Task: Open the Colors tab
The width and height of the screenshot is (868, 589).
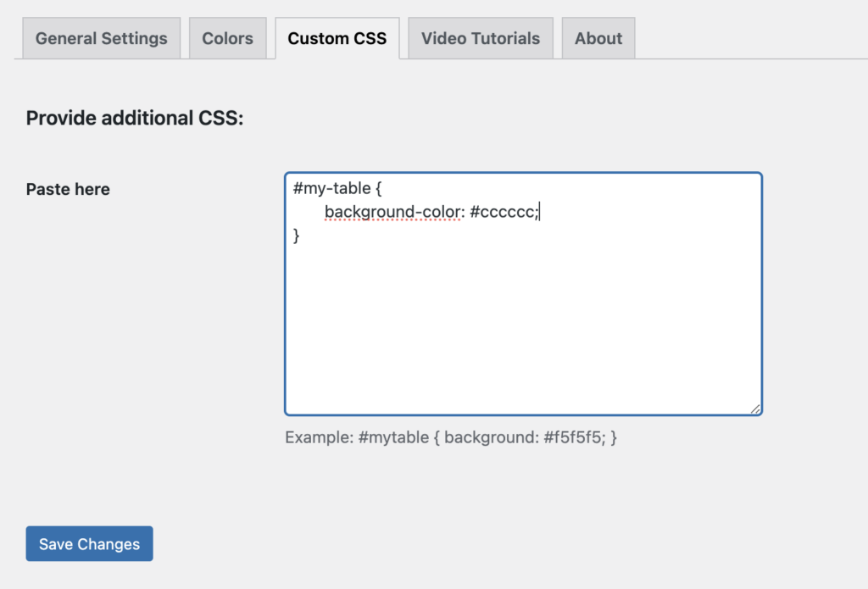Action: [227, 37]
